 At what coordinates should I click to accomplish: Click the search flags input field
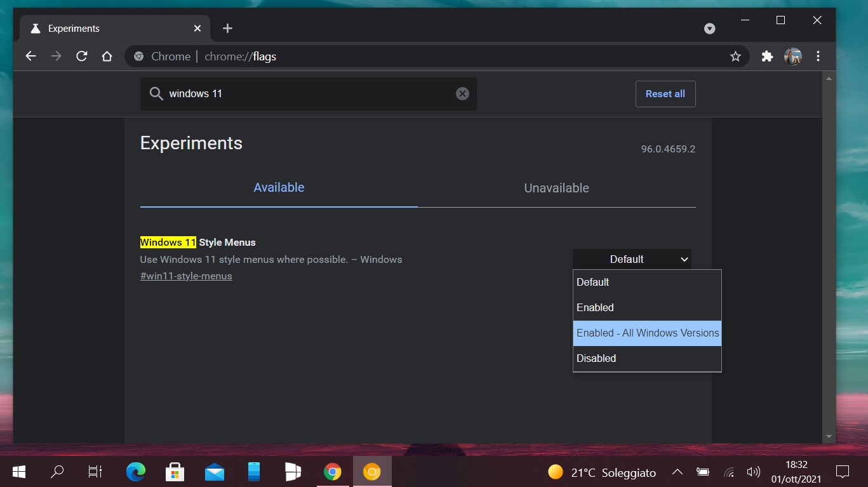308,93
